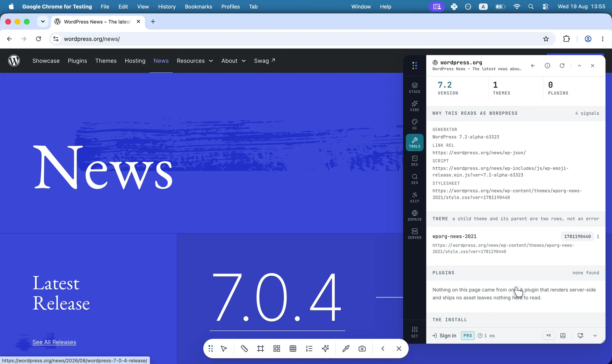Refresh the panel analysis
Image resolution: width=612 pixels, height=364 pixels.
[x=562, y=66]
